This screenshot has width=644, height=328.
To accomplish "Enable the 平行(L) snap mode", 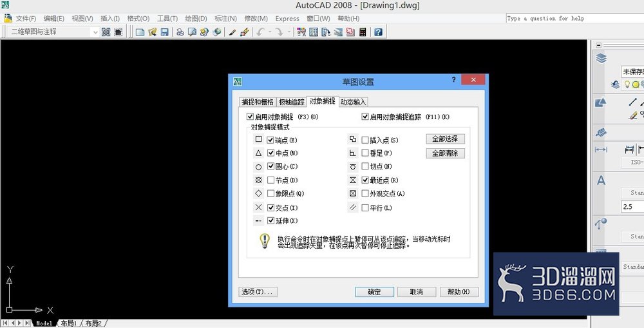I will pos(365,208).
